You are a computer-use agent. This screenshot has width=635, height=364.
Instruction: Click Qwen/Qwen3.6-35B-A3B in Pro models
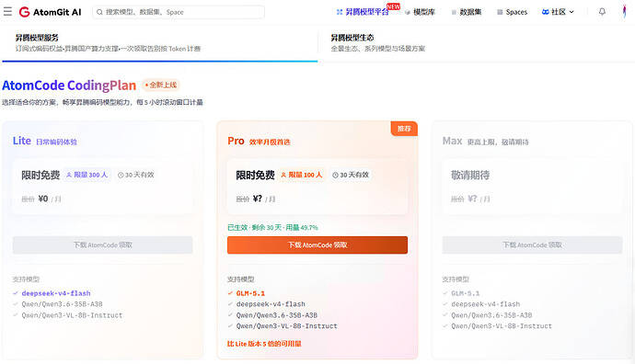[x=277, y=315]
